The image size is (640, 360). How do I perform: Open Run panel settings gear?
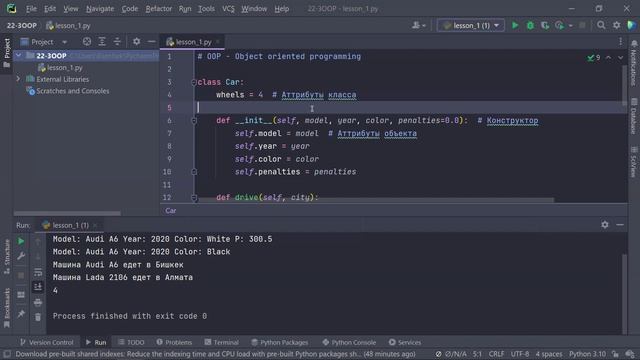604,224
